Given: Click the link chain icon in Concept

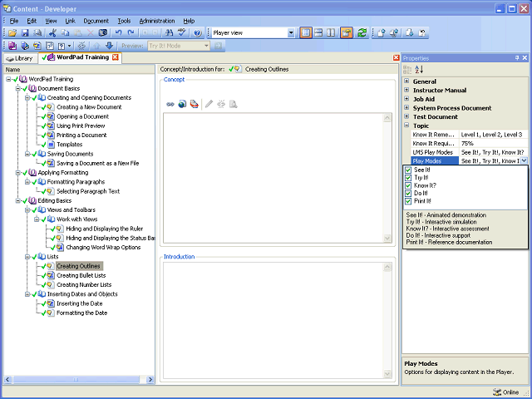Looking at the screenshot, I should pos(170,104).
